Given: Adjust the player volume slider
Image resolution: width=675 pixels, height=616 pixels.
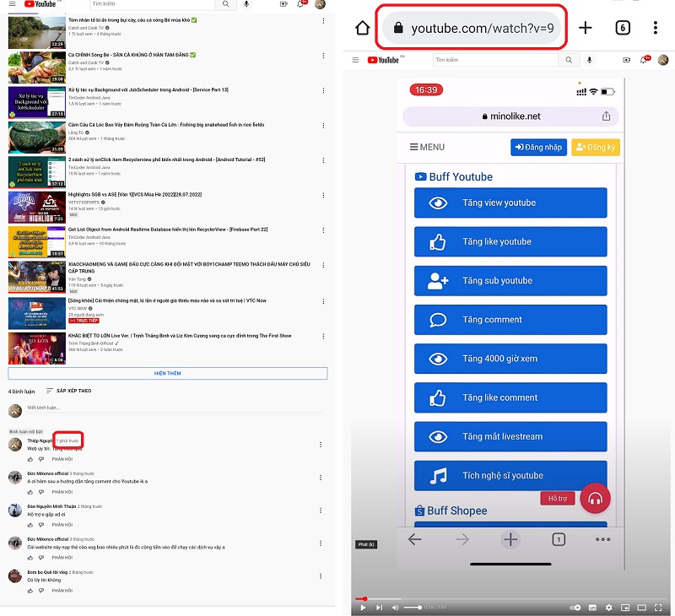Looking at the screenshot, I should click(413, 608).
